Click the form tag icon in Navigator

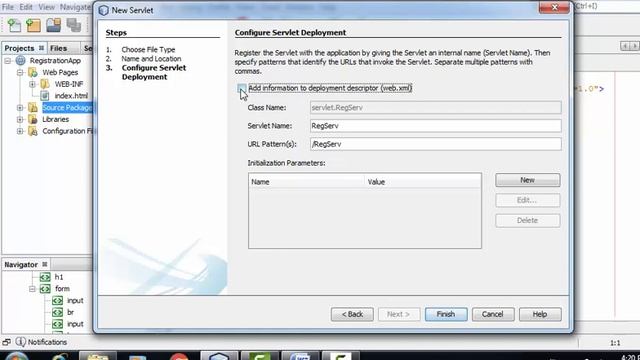tap(45, 289)
